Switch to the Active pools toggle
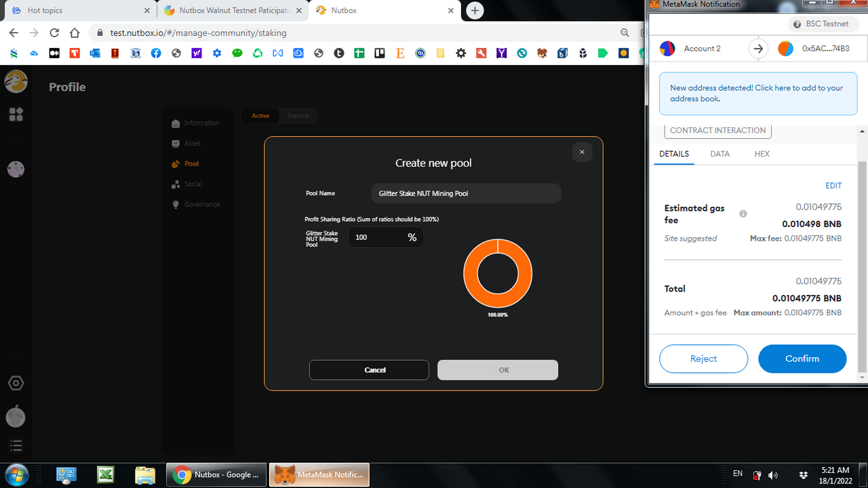The width and height of the screenshot is (868, 488). pos(260,116)
